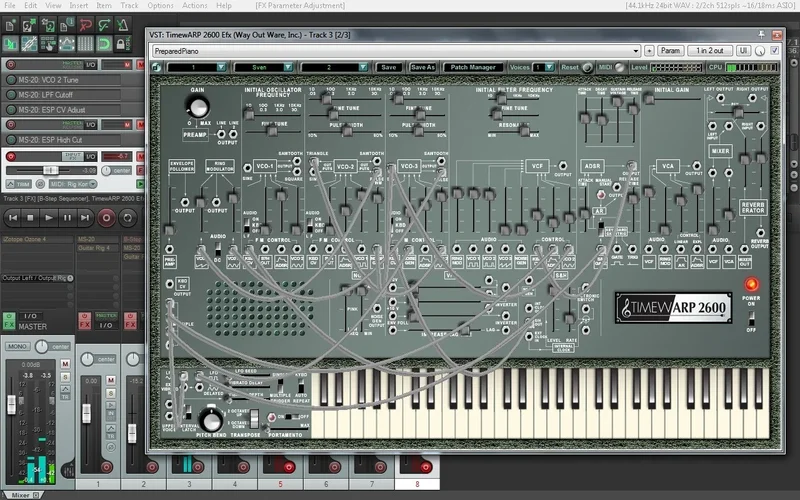Click the TimewARP 2600 logo plate

673,308
